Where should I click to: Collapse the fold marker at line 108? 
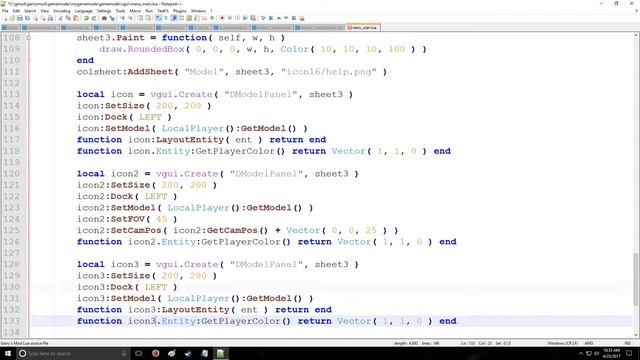point(29,38)
